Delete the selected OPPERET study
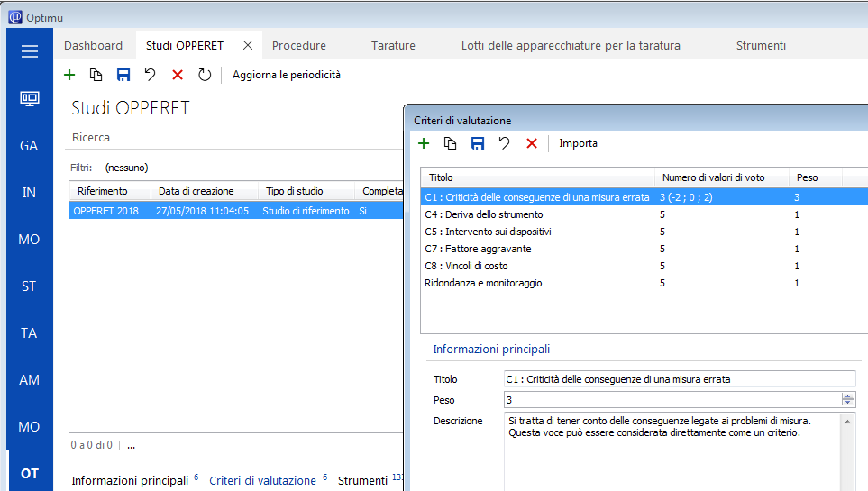Screen dimensions: 868x491 click(x=178, y=75)
